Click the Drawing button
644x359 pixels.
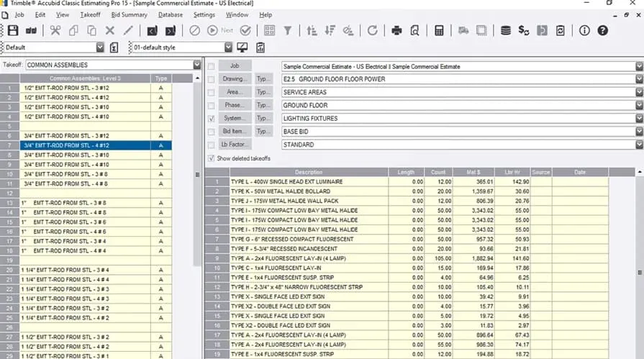[x=235, y=79]
